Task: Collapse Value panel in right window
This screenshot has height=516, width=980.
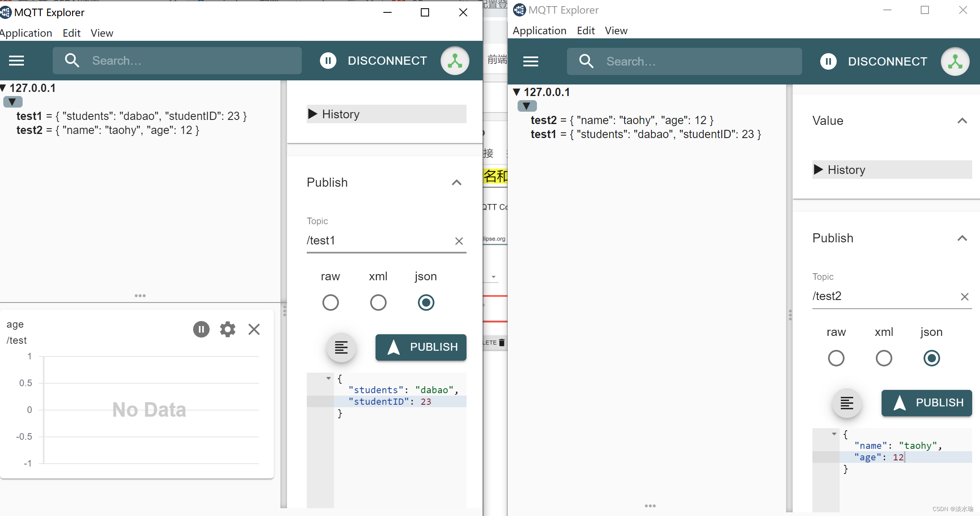Action: pyautogui.click(x=962, y=121)
